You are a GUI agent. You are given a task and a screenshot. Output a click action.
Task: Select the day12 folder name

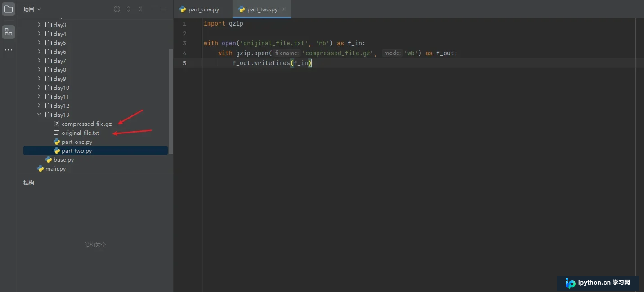[62, 106]
